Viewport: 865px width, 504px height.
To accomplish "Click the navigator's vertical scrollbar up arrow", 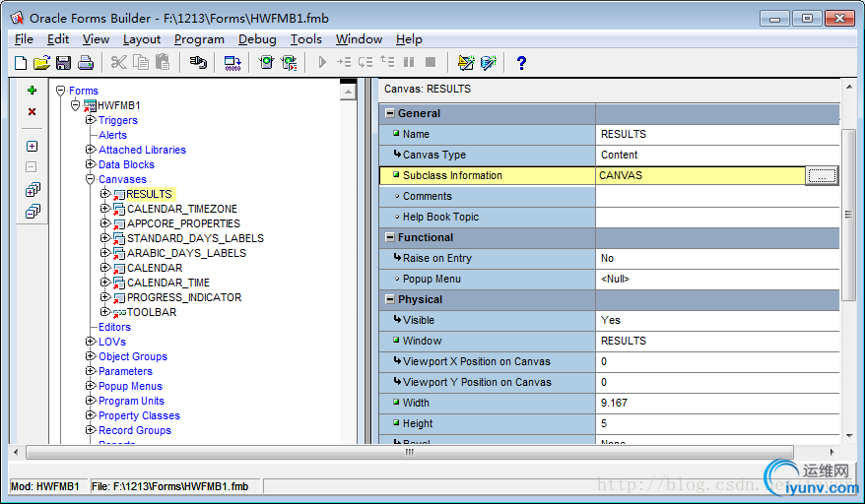I will click(x=348, y=91).
